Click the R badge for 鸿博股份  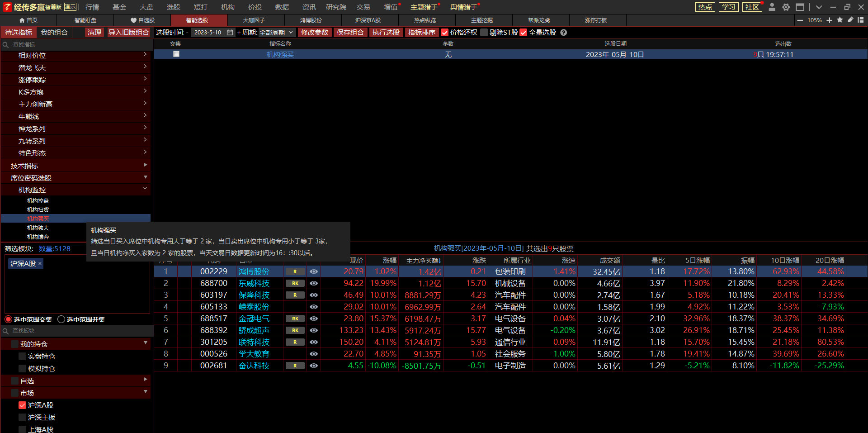(295, 271)
